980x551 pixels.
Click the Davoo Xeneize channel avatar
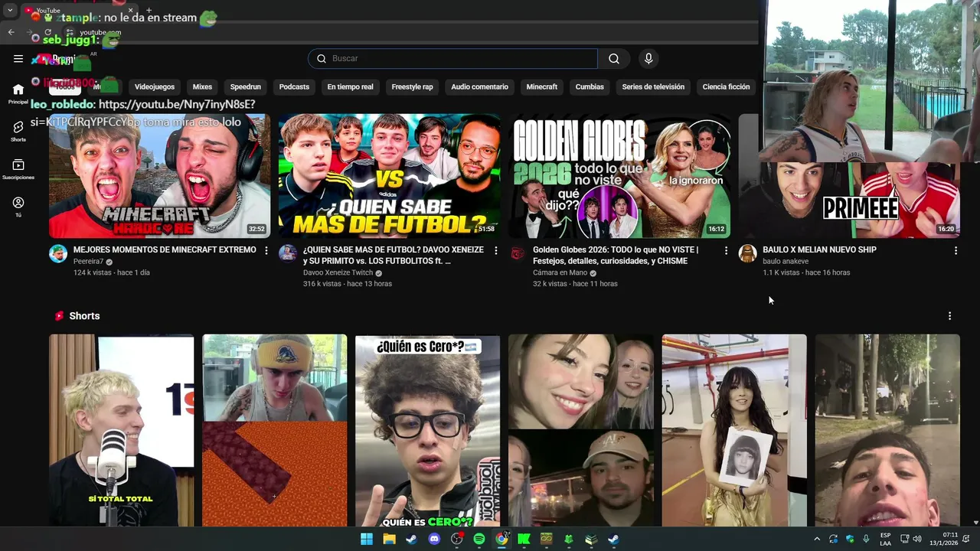coord(288,253)
